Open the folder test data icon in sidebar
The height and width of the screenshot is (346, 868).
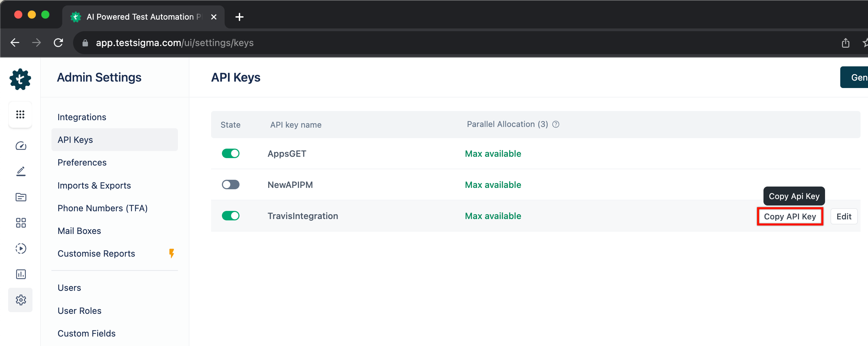click(20, 197)
